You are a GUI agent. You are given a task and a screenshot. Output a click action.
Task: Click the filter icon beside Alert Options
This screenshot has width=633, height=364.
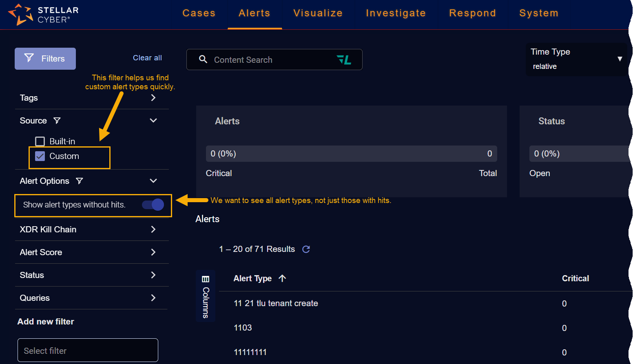coord(80,181)
